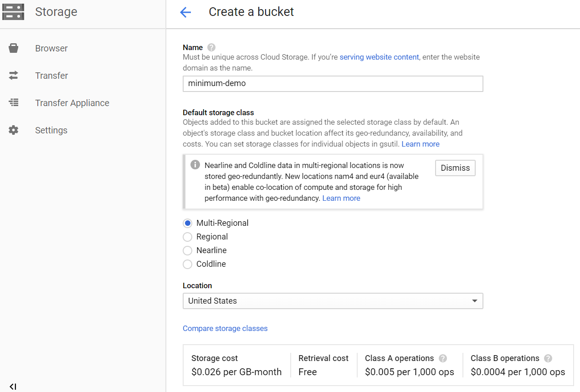Open the Compare storage classes link
The height and width of the screenshot is (392, 580).
[x=225, y=328]
